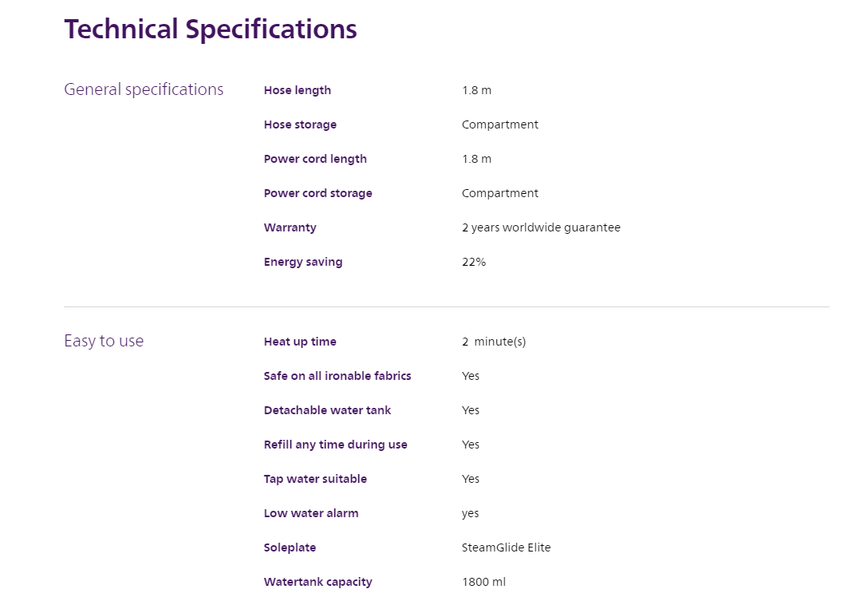
Task: Click the Power cord length label
Action: click(315, 159)
